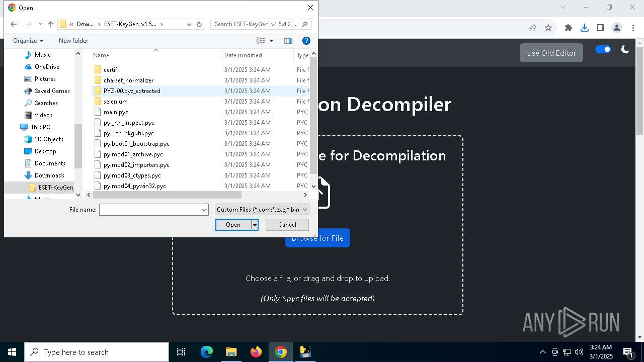Select the pyi_rth_inspect.pyc file
This screenshot has height=362, width=644.
tap(129, 123)
